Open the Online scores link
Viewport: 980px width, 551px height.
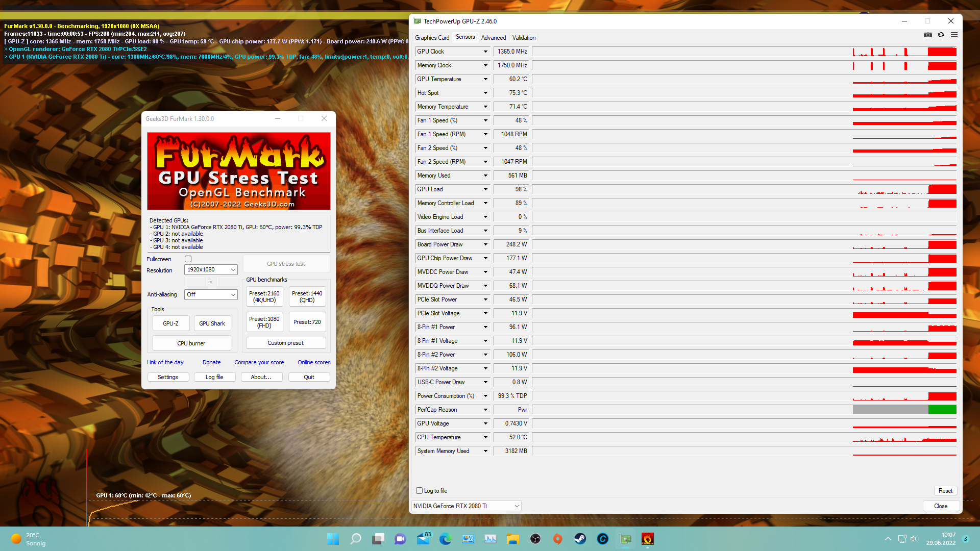click(x=314, y=362)
